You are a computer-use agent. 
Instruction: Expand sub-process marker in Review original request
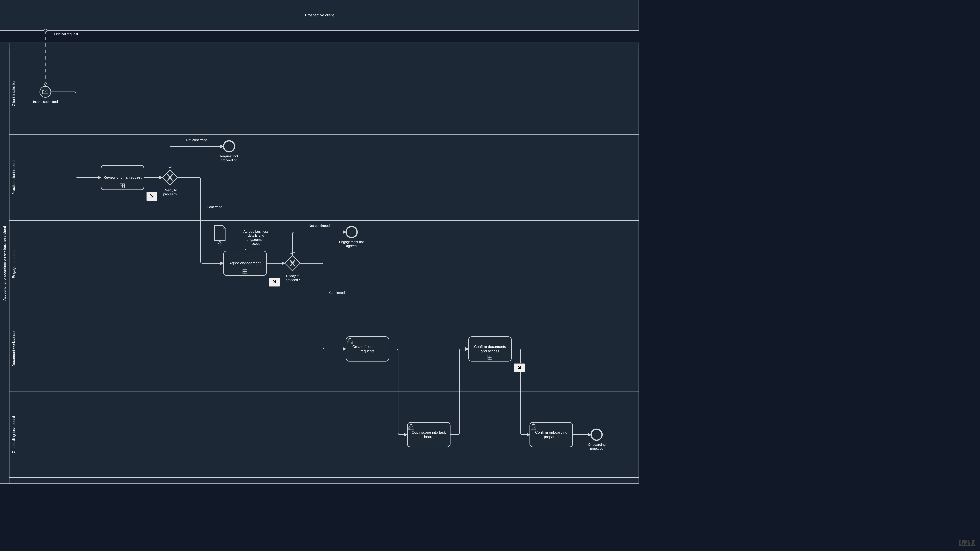point(123,186)
